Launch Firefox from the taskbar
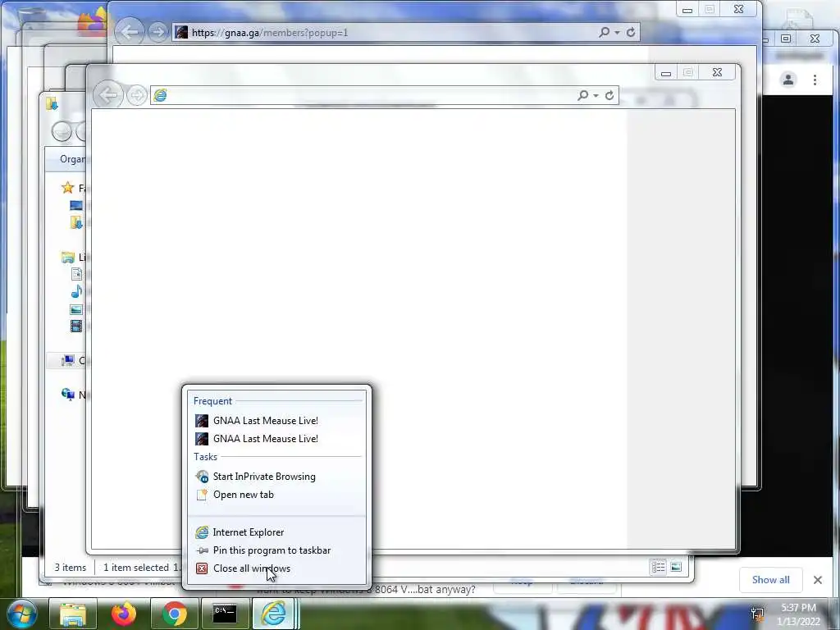The width and height of the screenshot is (840, 630). click(124, 614)
